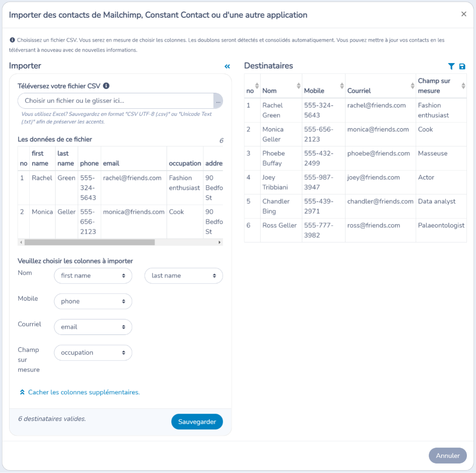This screenshot has width=476, height=473.
Task: Open the recipients filter funnel icon
Action: 451,66
